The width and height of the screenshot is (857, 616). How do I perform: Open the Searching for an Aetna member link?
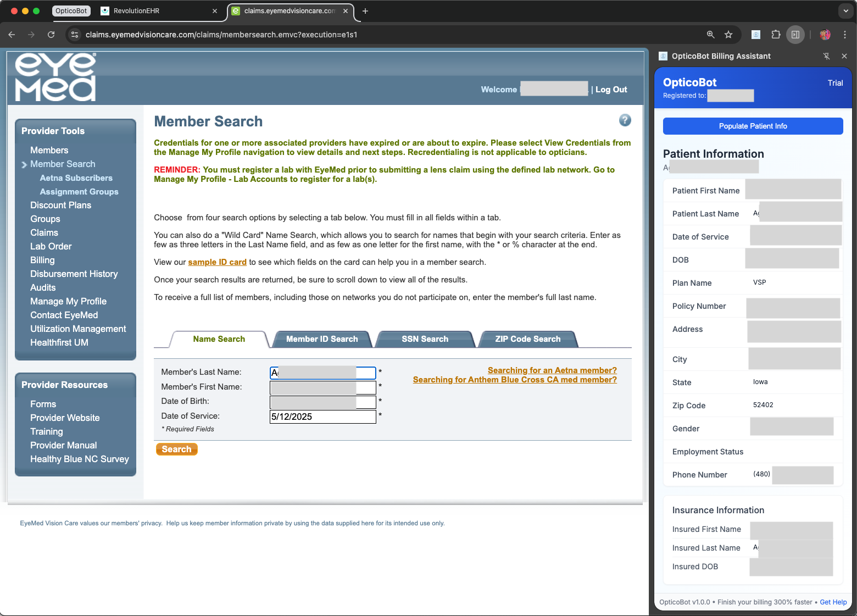click(x=552, y=370)
